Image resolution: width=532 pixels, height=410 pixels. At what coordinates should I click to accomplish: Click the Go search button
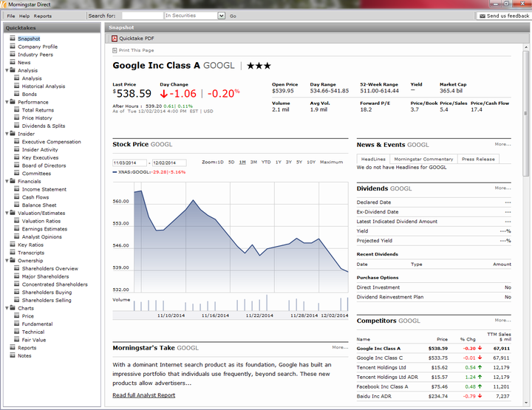(233, 16)
